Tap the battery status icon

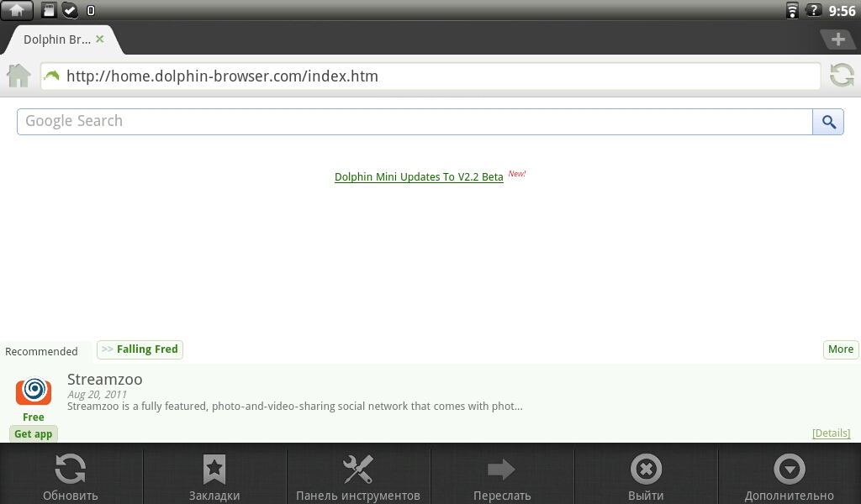[x=813, y=10]
